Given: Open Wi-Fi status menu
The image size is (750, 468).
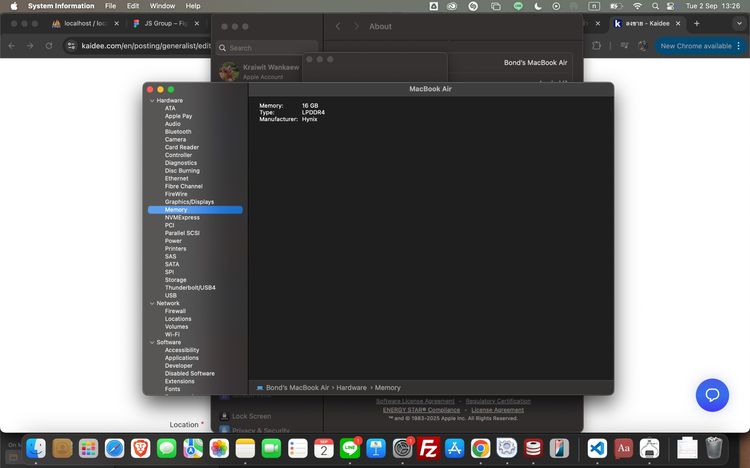Looking at the screenshot, I should [637, 6].
